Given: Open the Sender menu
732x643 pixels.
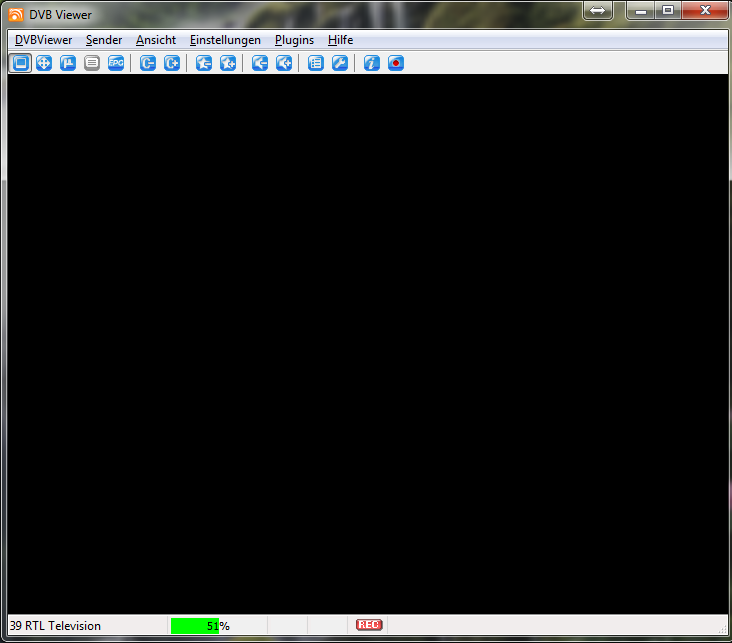Looking at the screenshot, I should (104, 40).
